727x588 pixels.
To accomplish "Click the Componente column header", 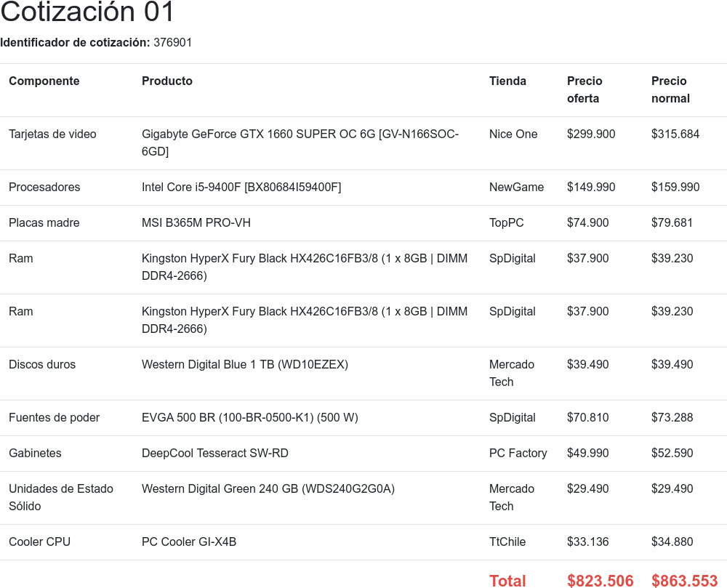I will coord(44,81).
